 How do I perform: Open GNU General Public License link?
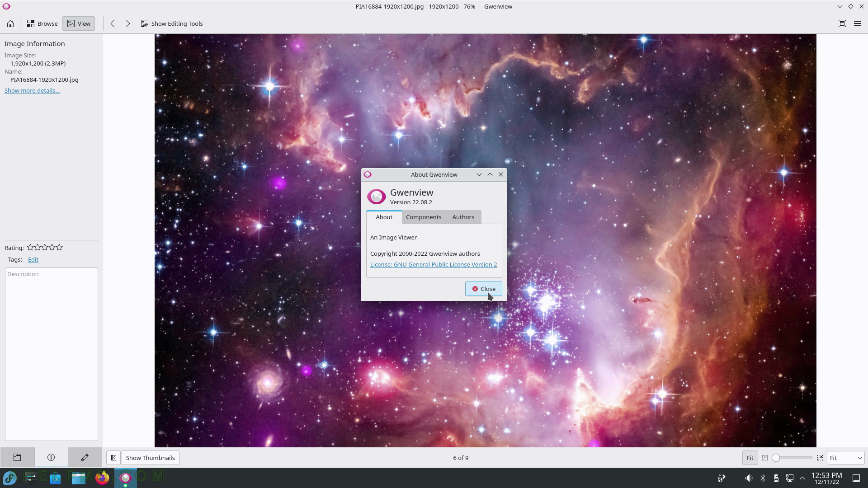[x=434, y=264]
